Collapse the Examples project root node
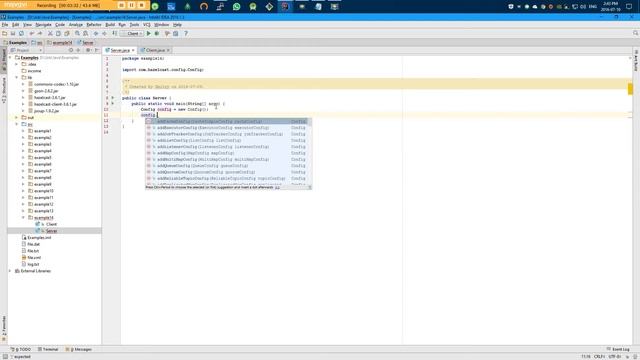Screen dimensions: 640x360 click(x=11, y=58)
